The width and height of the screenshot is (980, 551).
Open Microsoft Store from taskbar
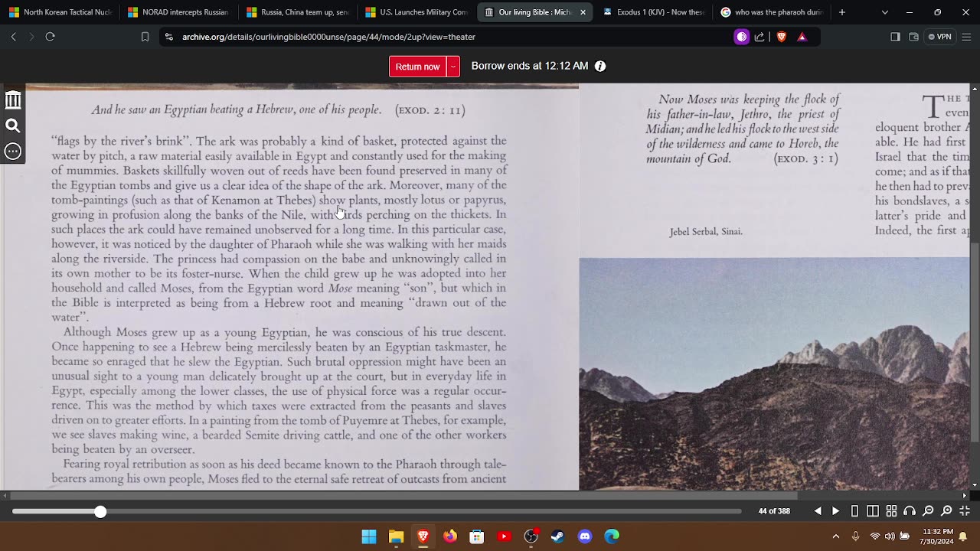(477, 536)
